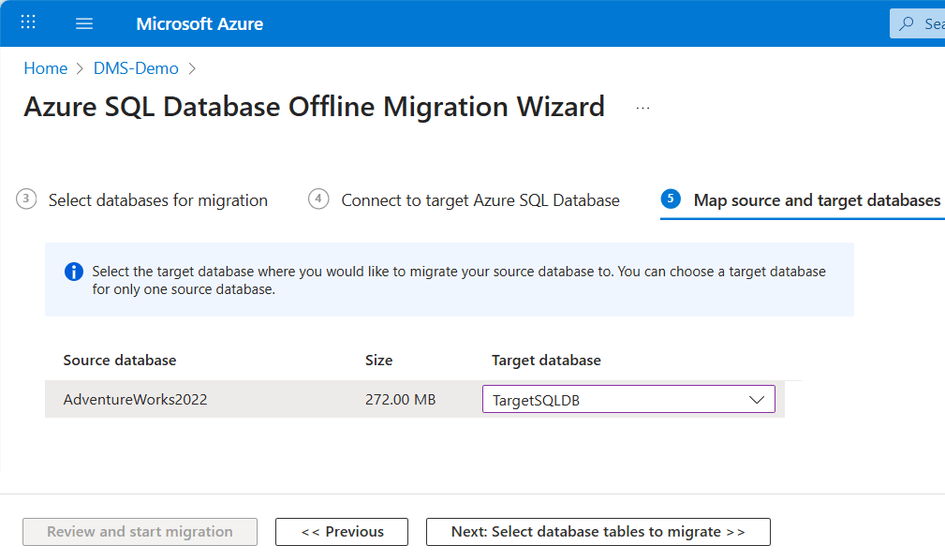945x560 pixels.
Task: Click the step 3 numbered circle
Action: [x=25, y=199]
